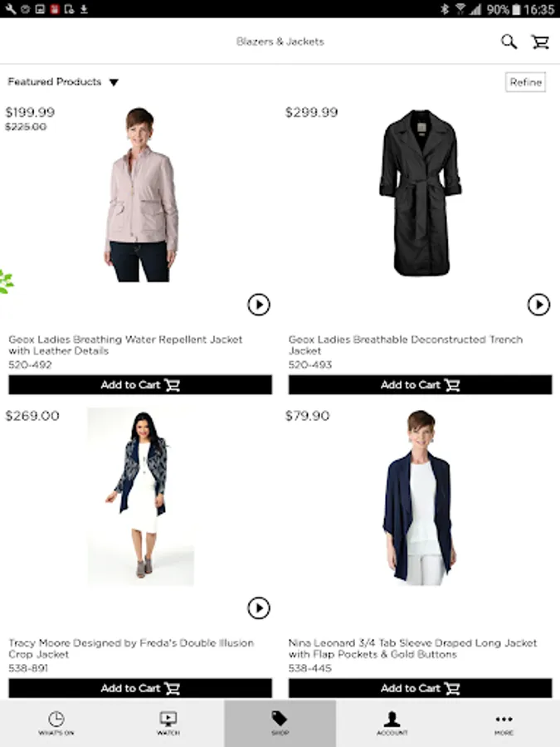
Task: Open the search magnifier icon
Action: [x=509, y=42]
